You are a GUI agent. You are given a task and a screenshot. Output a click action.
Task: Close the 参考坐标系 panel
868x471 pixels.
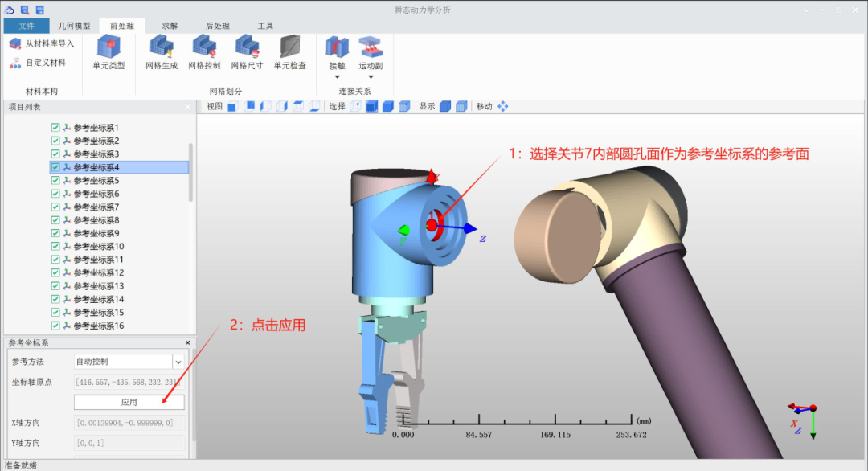tap(187, 343)
